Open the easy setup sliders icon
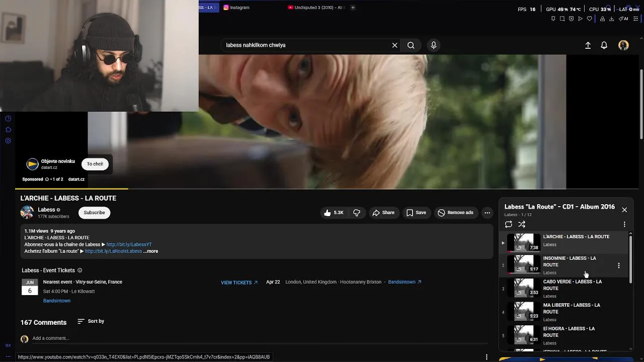This screenshot has height=362, width=644. click(635, 19)
